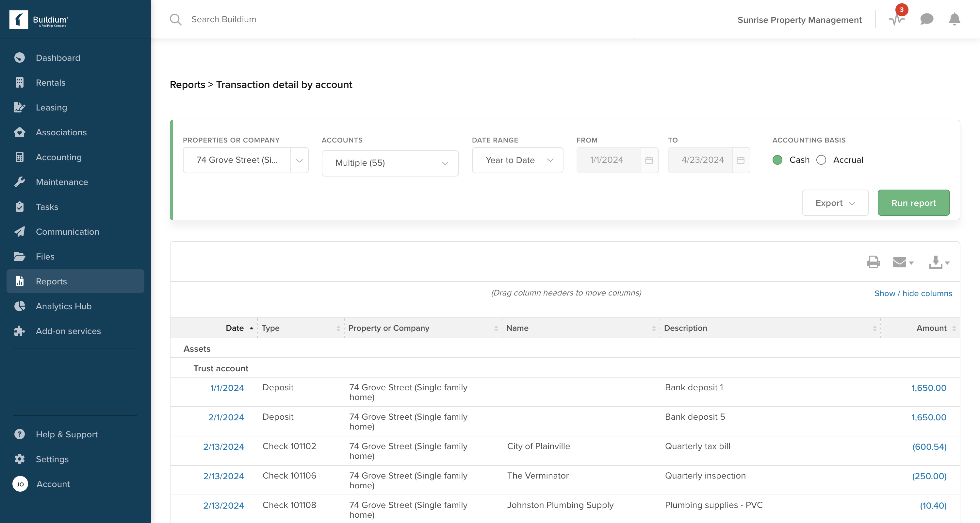
Task: Click the Run report button
Action: (x=913, y=203)
